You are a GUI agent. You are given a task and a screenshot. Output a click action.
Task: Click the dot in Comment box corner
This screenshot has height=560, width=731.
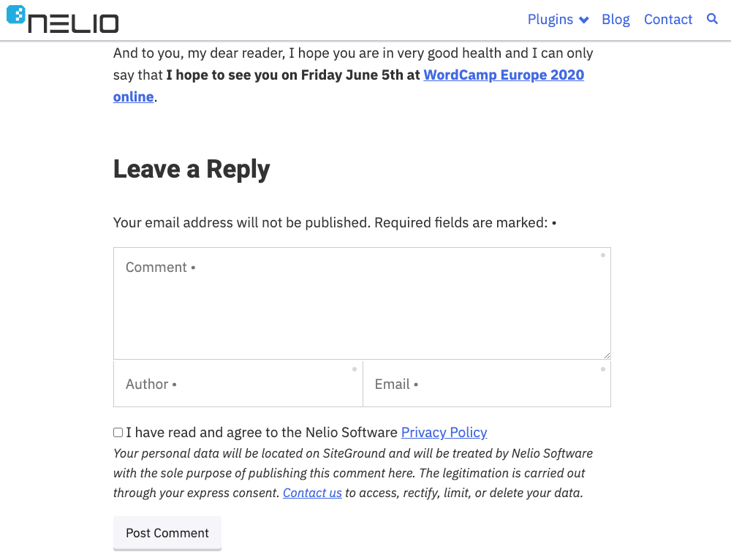pyautogui.click(x=603, y=255)
